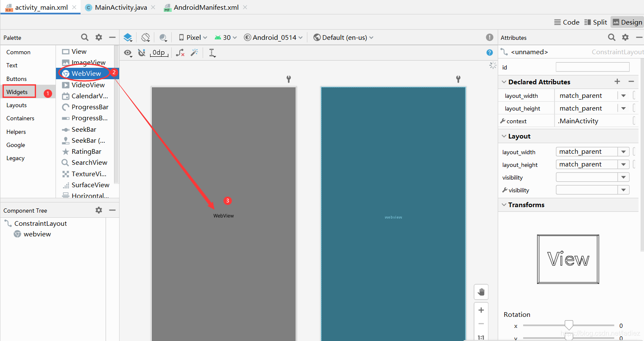This screenshot has height=341, width=644.
Task: Switch to Split view mode
Action: [596, 22]
